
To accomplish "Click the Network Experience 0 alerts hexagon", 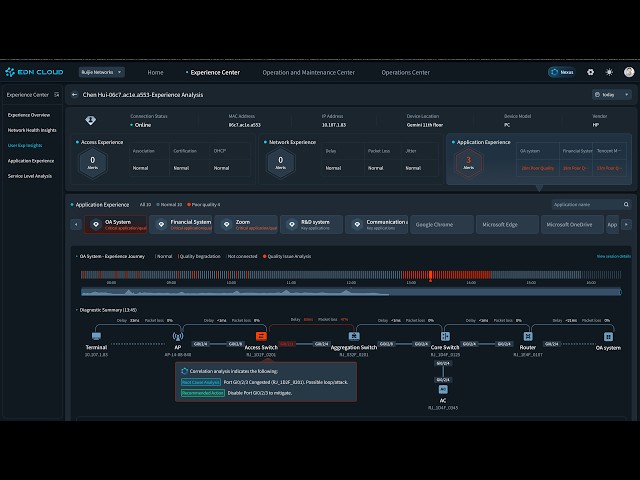I will [280, 162].
